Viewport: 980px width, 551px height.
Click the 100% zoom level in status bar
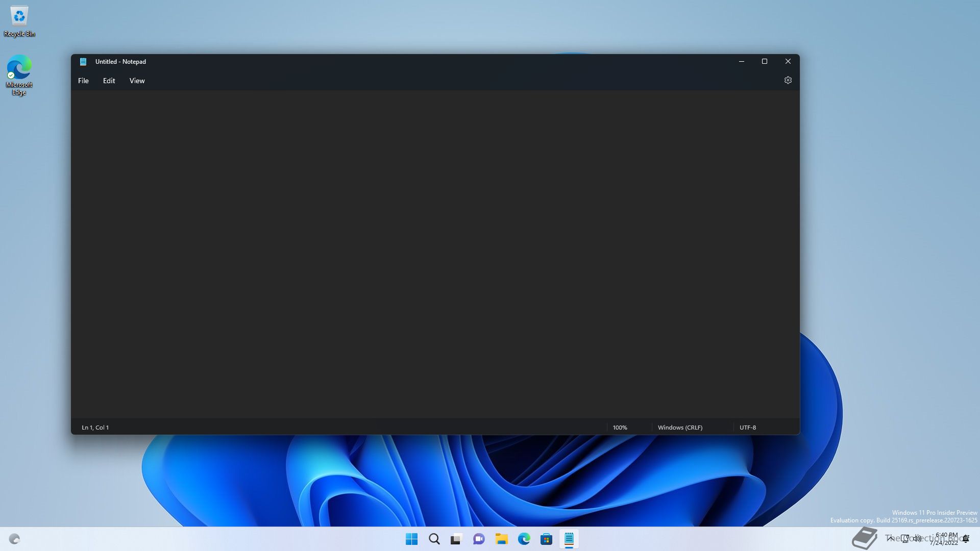coord(620,428)
